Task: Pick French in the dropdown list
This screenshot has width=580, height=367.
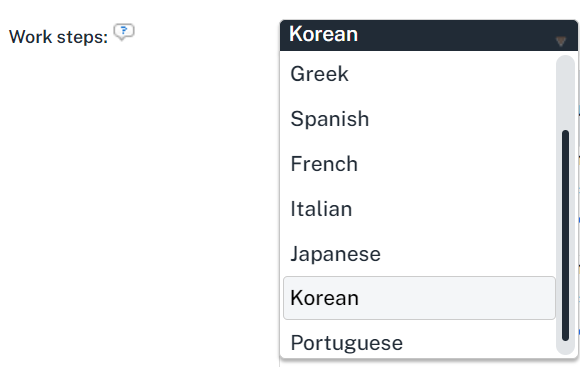Action: point(419,164)
